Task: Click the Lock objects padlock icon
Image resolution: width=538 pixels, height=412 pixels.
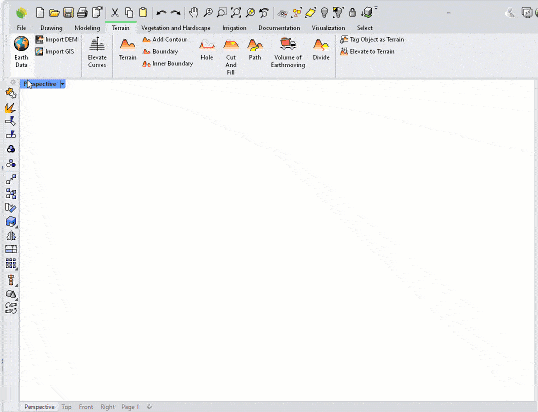Action: pos(352,13)
